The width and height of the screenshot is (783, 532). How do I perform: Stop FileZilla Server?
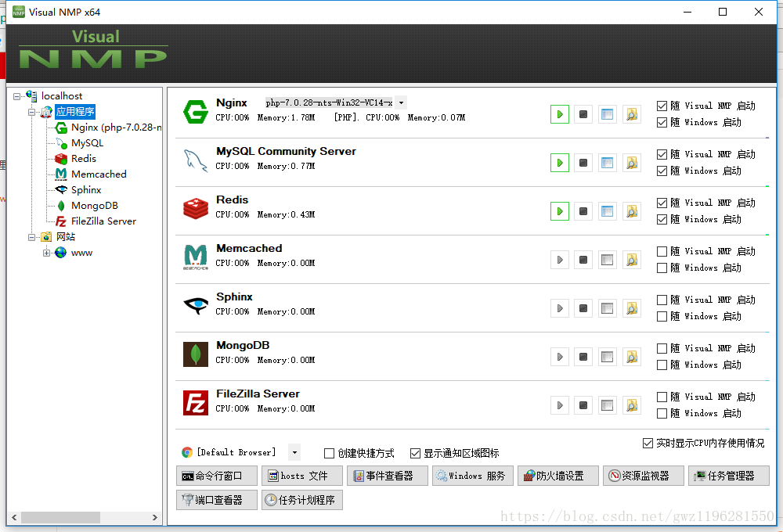click(583, 404)
